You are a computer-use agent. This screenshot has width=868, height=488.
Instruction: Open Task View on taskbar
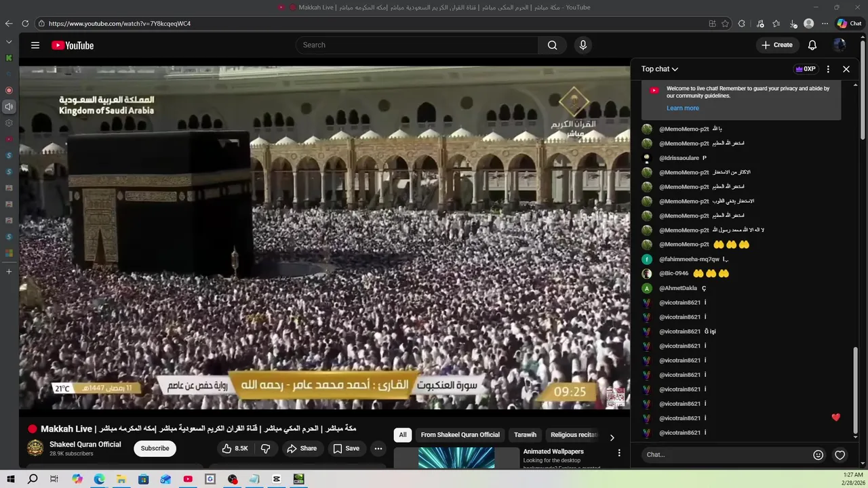point(54,479)
